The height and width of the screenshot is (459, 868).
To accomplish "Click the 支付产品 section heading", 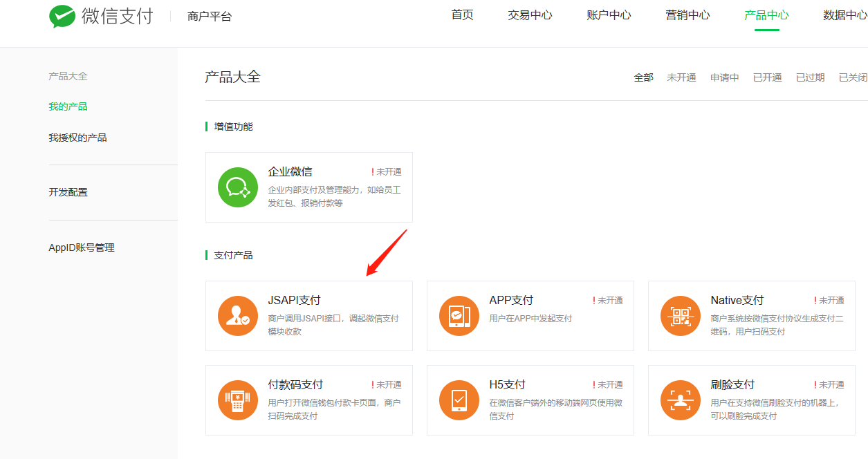I will pyautogui.click(x=233, y=255).
